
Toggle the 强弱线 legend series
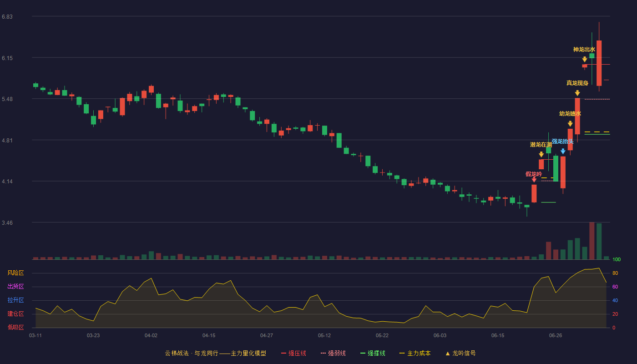click(x=333, y=353)
